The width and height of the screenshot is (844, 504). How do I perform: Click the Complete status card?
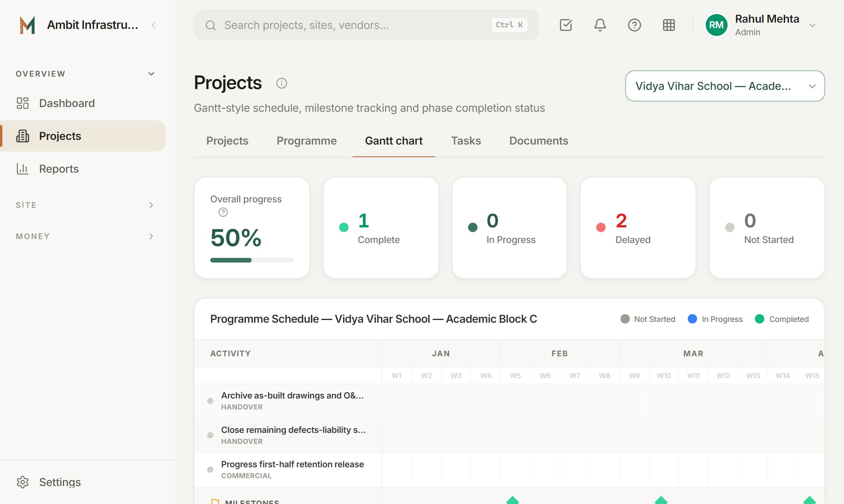click(381, 228)
